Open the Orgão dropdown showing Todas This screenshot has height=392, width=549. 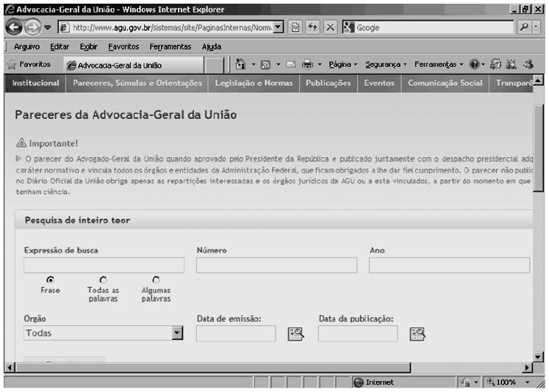tap(104, 333)
